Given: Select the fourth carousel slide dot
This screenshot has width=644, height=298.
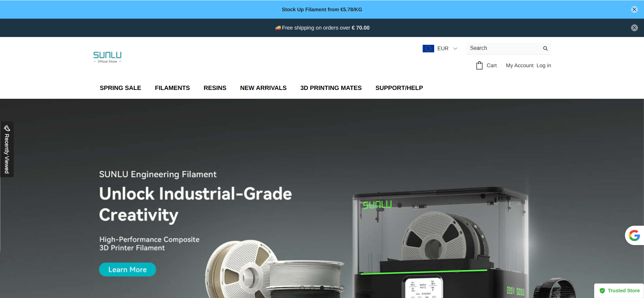Looking at the screenshot, I should [332, 288].
